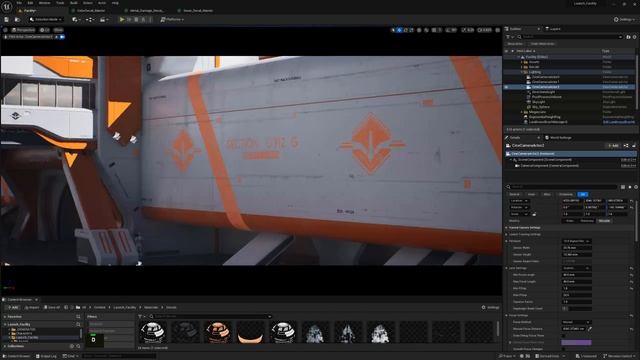
Task: Click the Content Browser filter icon
Action: (141, 316)
